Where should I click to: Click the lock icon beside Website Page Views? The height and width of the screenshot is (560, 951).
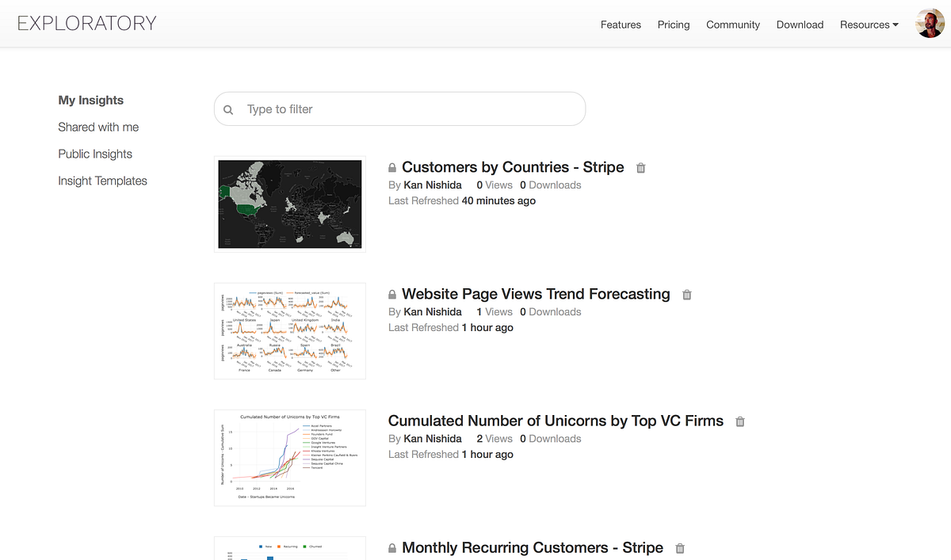tap(391, 294)
